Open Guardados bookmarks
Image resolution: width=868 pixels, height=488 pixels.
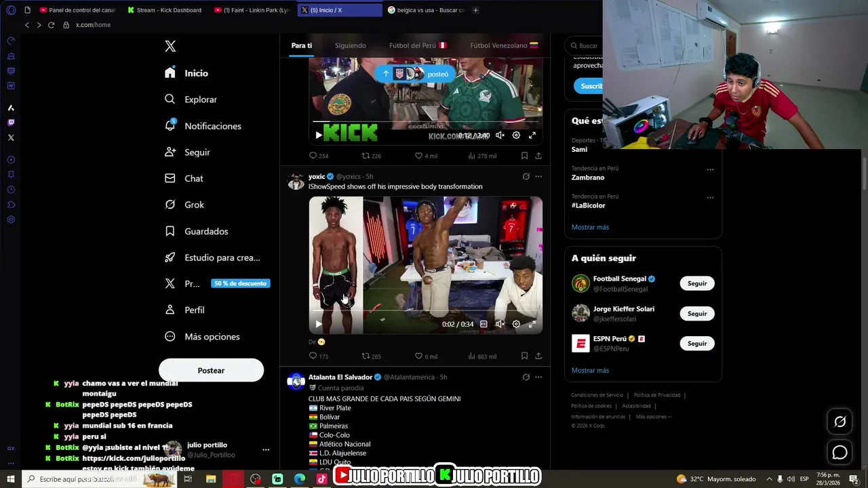pyautogui.click(x=197, y=231)
